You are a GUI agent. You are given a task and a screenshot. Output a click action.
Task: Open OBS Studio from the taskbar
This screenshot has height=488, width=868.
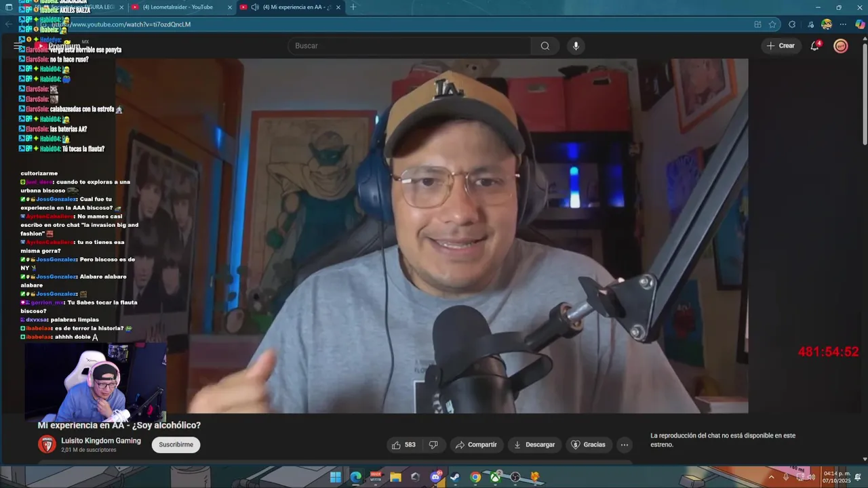(515, 477)
